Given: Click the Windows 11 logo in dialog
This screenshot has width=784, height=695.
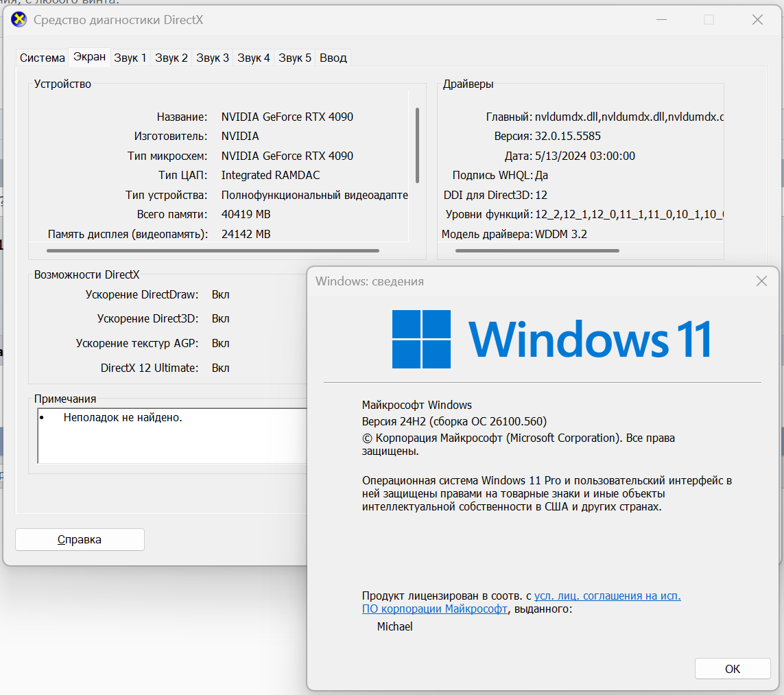Looking at the screenshot, I should [x=551, y=339].
